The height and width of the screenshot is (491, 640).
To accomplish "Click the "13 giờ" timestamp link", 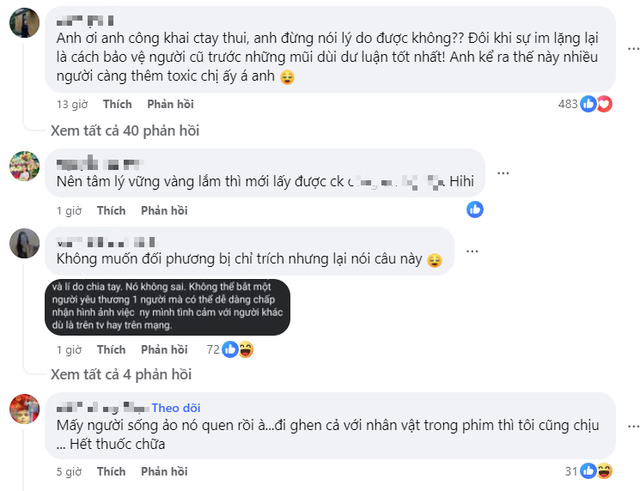I will tap(71, 104).
